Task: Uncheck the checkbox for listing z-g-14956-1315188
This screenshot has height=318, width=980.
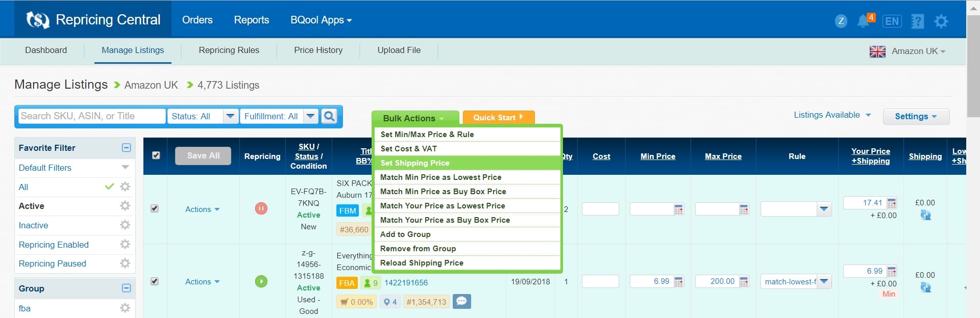Action: (x=155, y=281)
